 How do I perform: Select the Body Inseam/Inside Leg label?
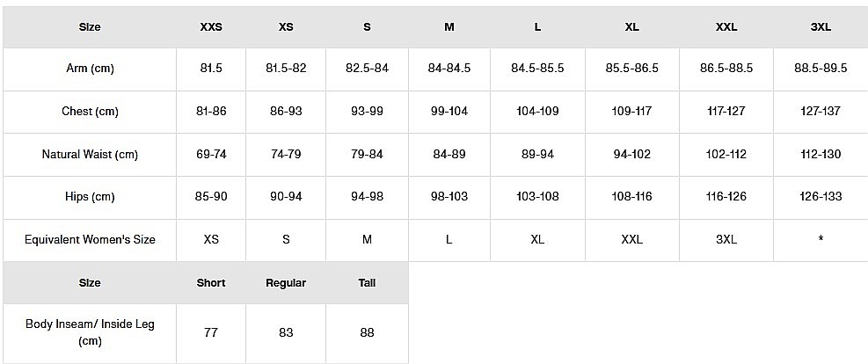click(x=90, y=332)
